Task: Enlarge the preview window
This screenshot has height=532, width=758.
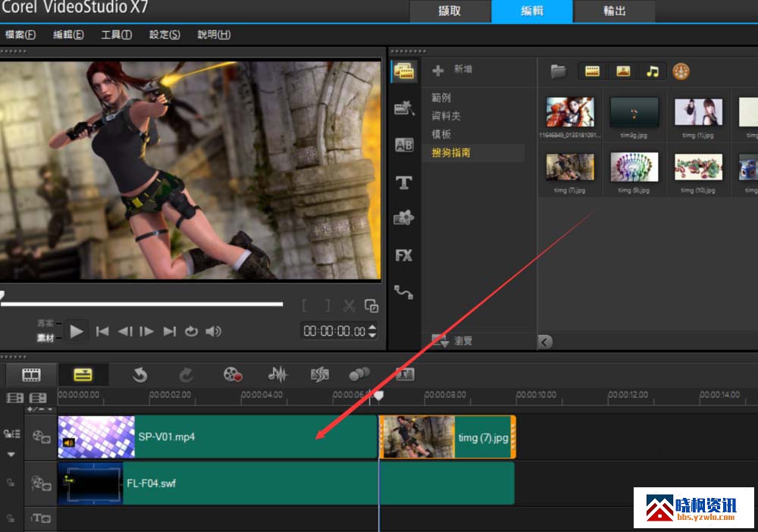Action: pos(371,306)
